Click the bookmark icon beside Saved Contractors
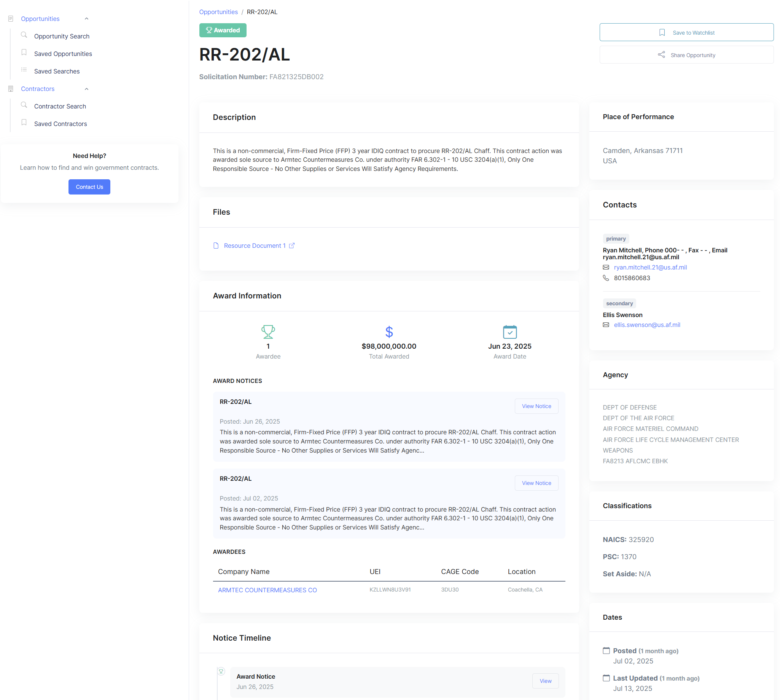The width and height of the screenshot is (780, 700). pos(24,122)
